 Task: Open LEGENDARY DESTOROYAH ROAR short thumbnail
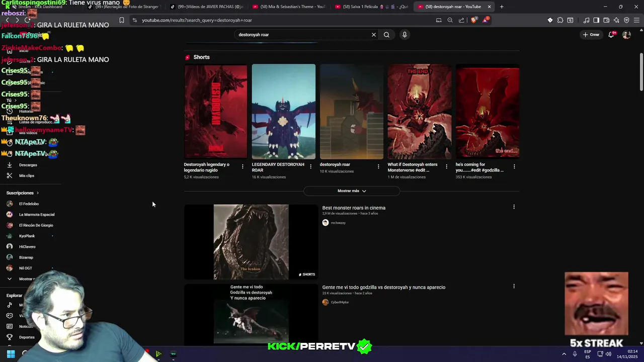click(284, 112)
